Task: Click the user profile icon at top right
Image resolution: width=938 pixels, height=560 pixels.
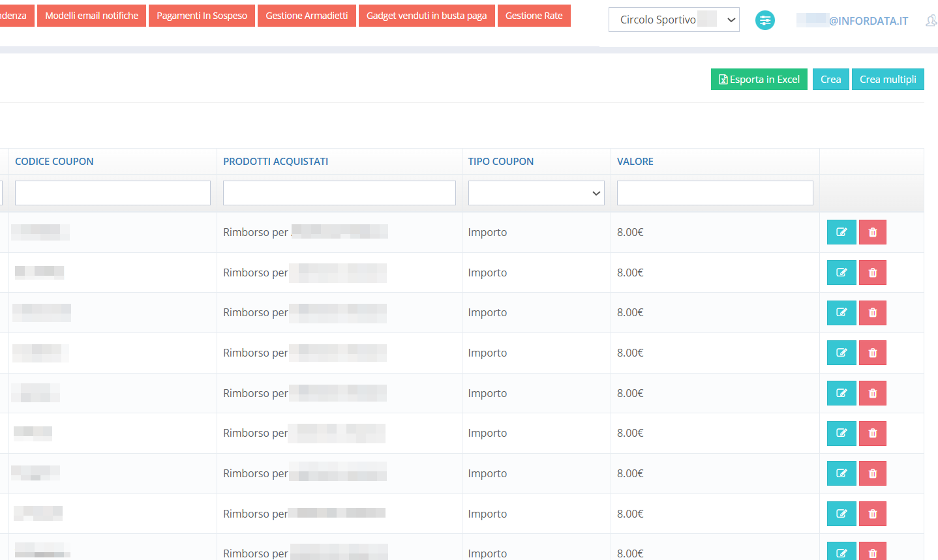Action: (x=931, y=21)
